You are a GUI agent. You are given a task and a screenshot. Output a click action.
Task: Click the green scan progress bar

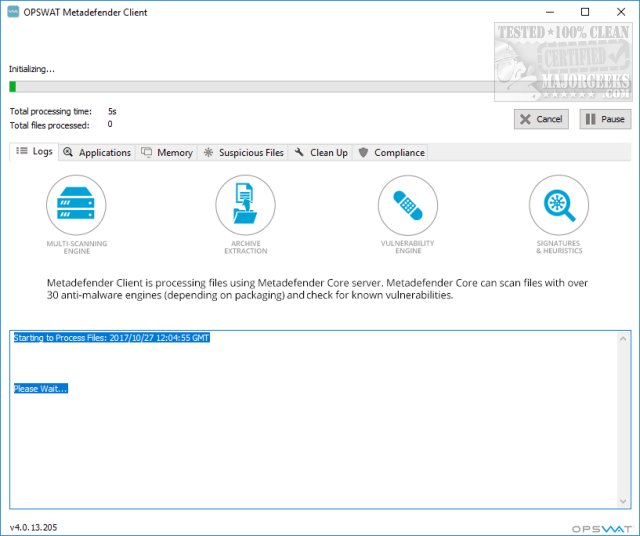coord(320,87)
